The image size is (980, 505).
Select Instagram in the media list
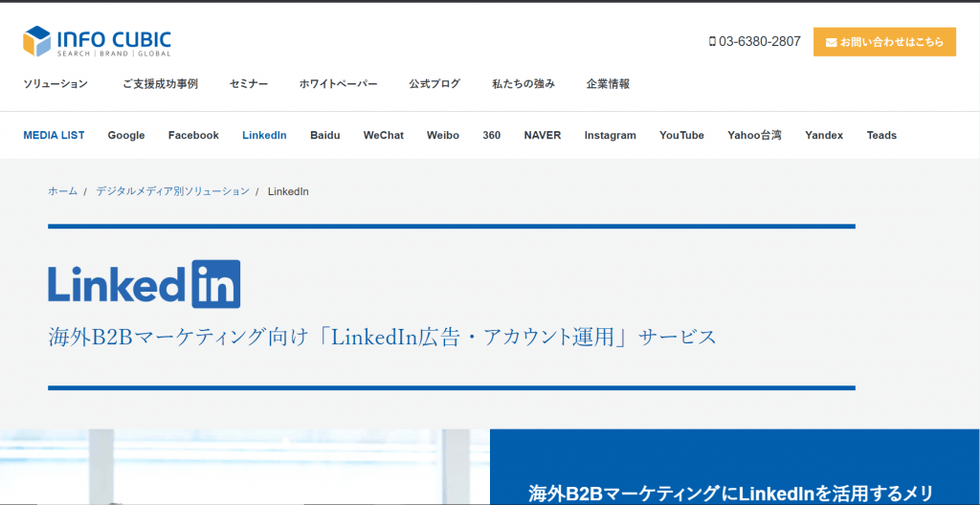610,135
